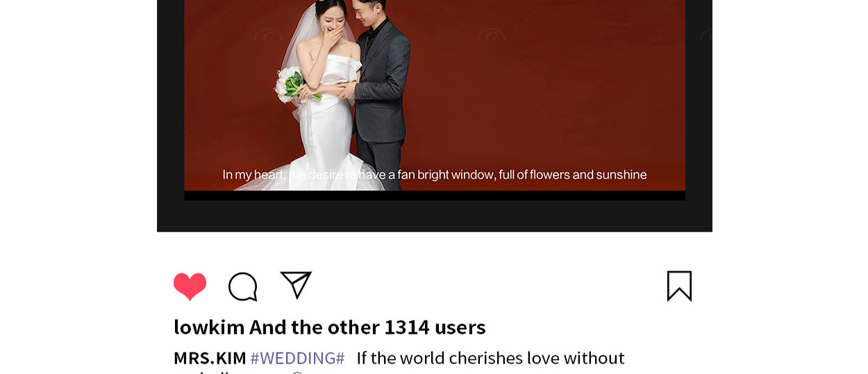
Task: Open comments via the speech bubble icon
Action: coord(243,286)
